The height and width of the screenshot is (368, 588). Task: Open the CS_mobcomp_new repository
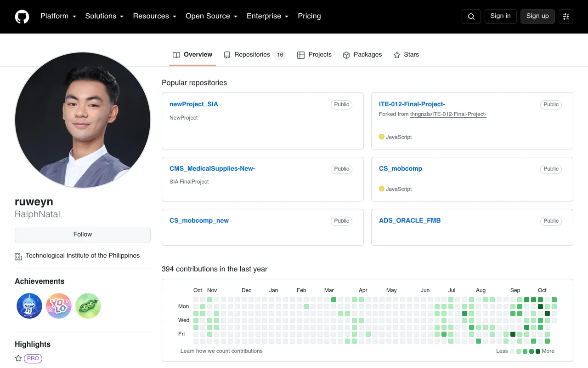coord(199,220)
